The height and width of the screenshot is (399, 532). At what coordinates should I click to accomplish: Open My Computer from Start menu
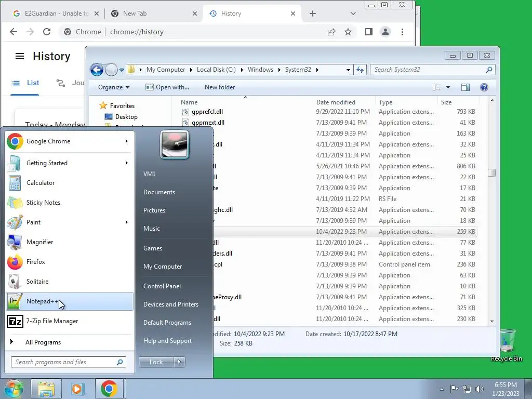click(163, 267)
